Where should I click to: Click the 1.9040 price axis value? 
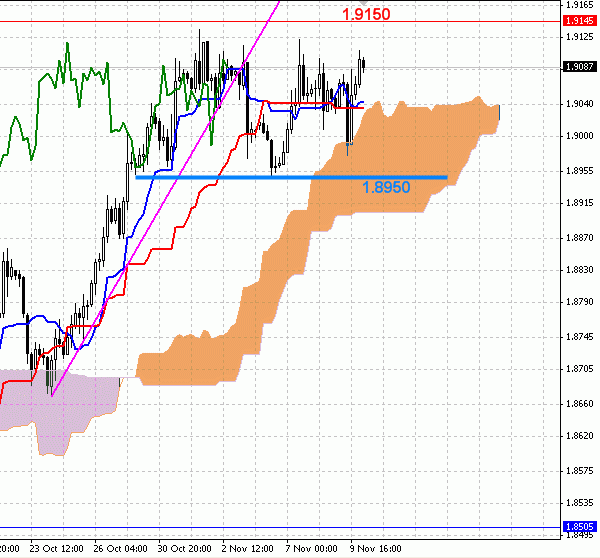(x=579, y=104)
